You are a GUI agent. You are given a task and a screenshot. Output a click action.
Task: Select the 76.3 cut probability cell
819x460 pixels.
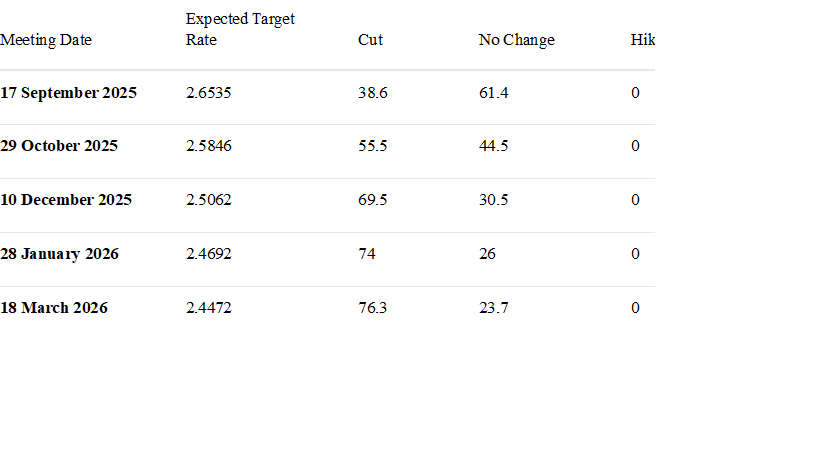tap(372, 308)
